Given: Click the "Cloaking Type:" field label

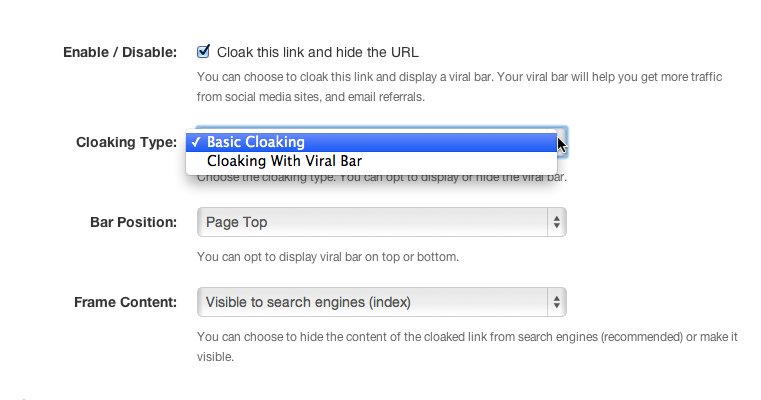Looking at the screenshot, I should click(126, 142).
